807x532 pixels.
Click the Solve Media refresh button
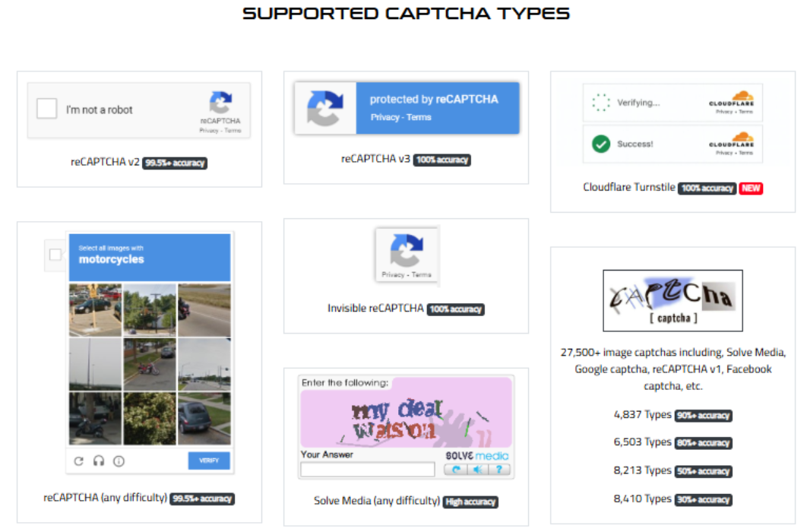click(455, 470)
